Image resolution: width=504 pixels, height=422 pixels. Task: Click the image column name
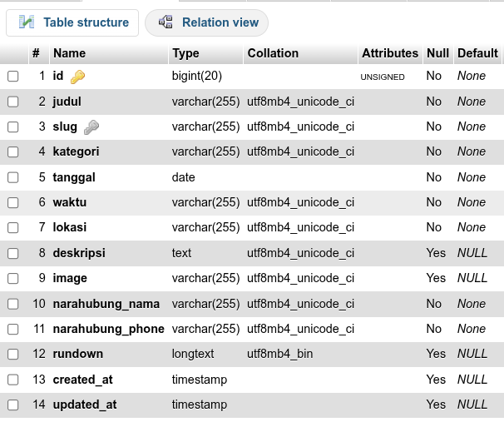[x=69, y=278]
